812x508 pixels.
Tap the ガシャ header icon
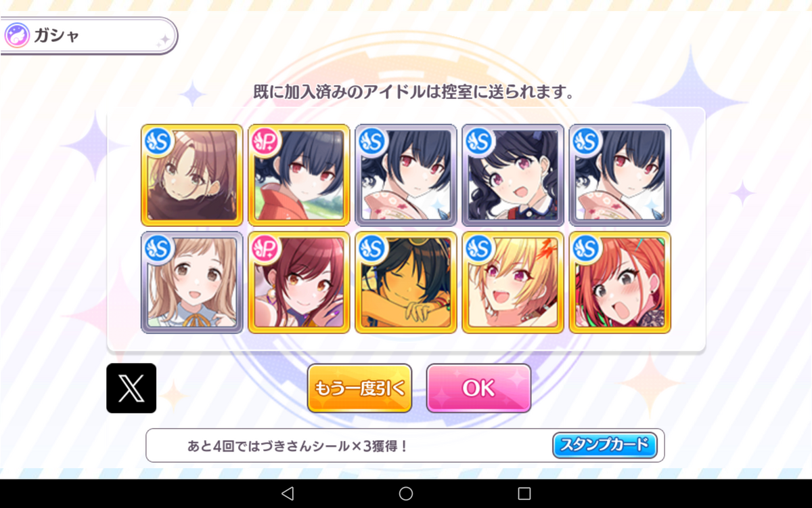[x=16, y=36]
